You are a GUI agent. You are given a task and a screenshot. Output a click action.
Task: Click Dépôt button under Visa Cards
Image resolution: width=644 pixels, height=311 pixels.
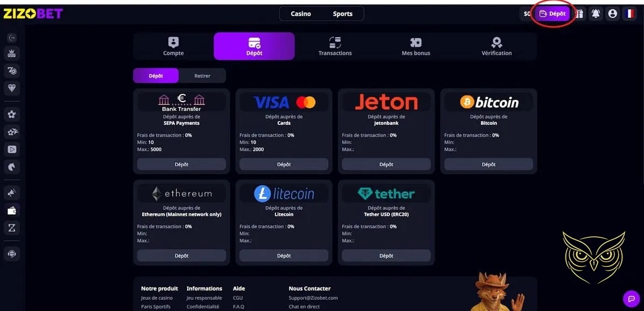(284, 164)
